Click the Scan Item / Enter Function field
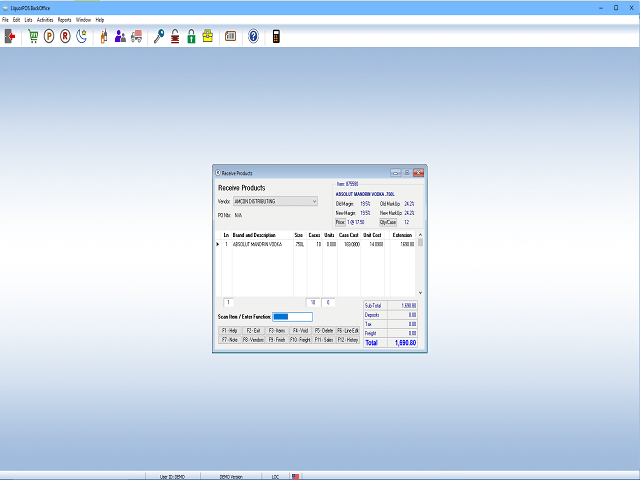The image size is (640, 480). coord(292,317)
